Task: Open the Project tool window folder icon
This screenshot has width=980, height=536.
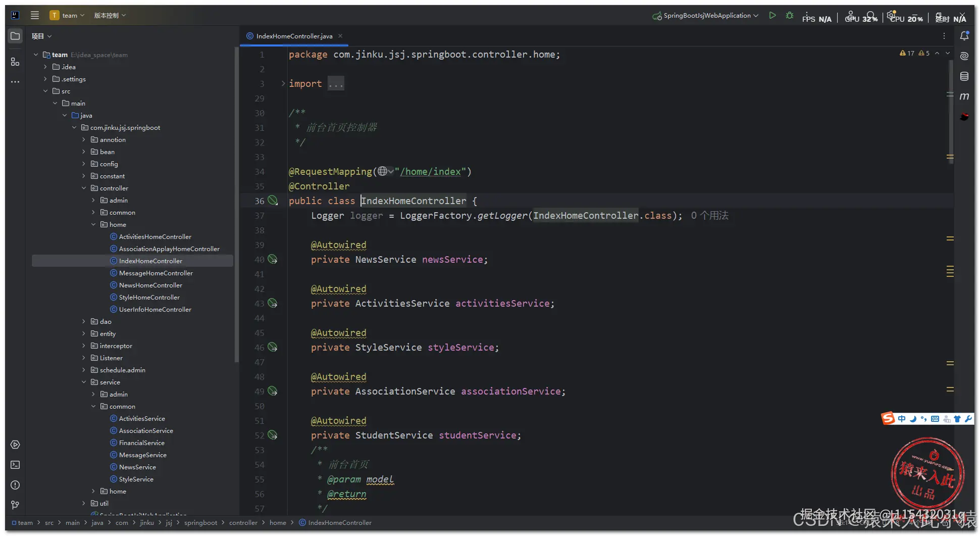Action: (x=15, y=36)
